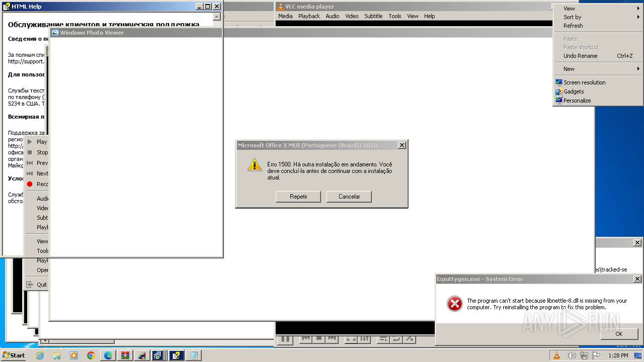Choose Personalize from desktop context menu
Viewport: 644px width, 362px height.
pos(598,101)
